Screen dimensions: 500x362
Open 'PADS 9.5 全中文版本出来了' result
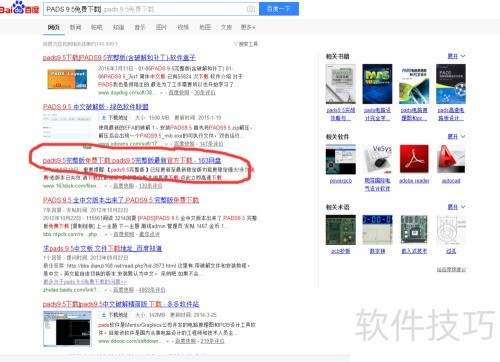(121, 200)
